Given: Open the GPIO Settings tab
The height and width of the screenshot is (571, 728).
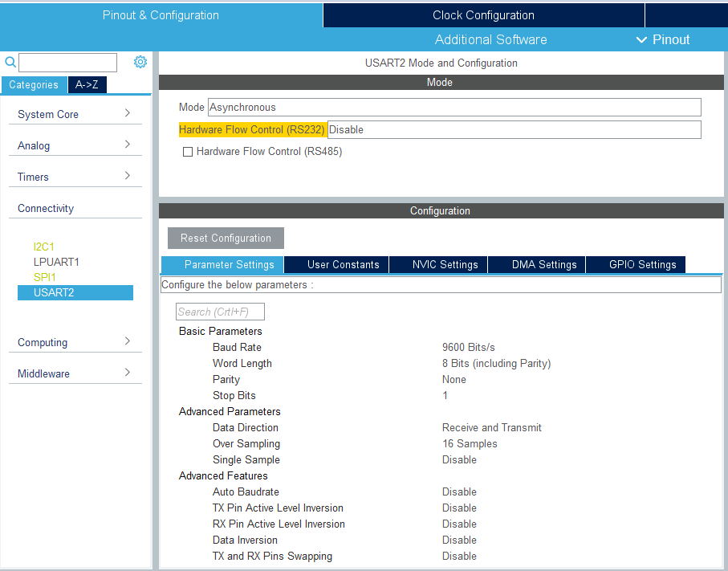Looking at the screenshot, I should [x=636, y=264].
